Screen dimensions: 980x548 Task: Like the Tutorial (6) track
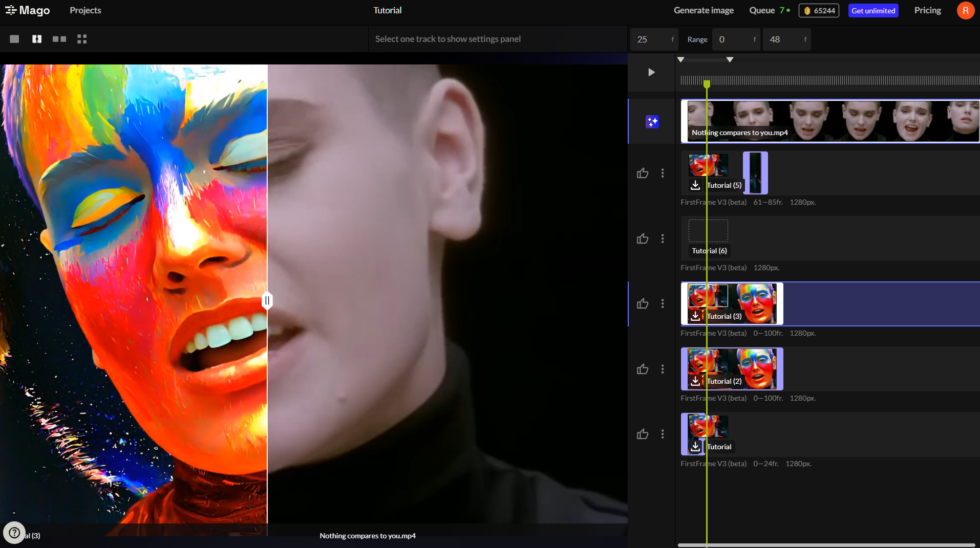[643, 238]
